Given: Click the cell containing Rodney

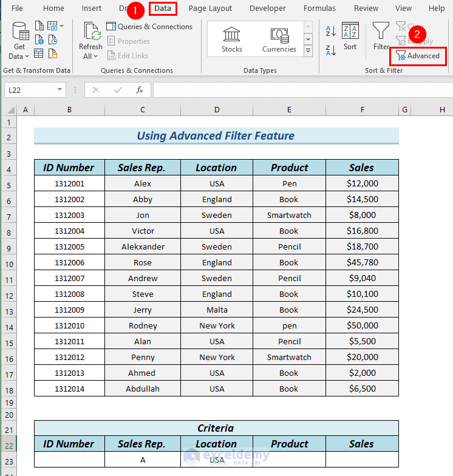Looking at the screenshot, I should click(x=143, y=325).
